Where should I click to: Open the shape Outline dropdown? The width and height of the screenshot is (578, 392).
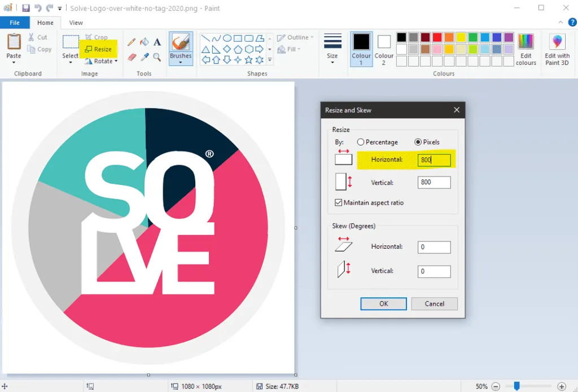(x=295, y=37)
